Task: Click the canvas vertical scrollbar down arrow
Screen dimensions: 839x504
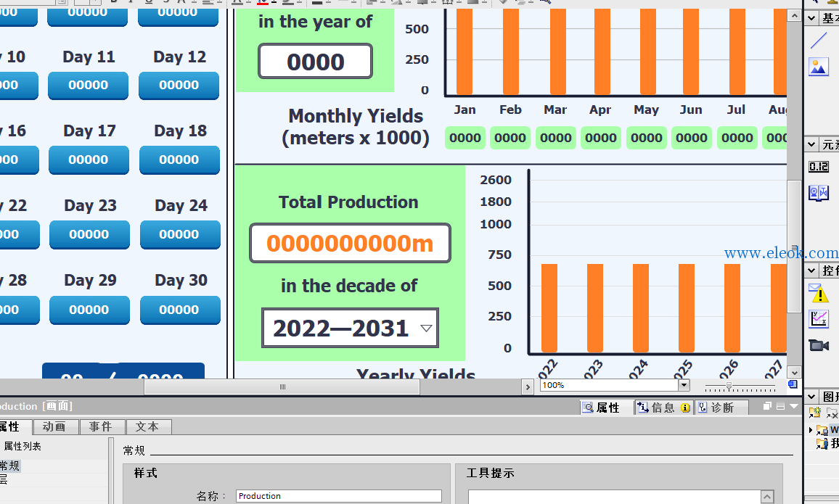Action: point(794,373)
